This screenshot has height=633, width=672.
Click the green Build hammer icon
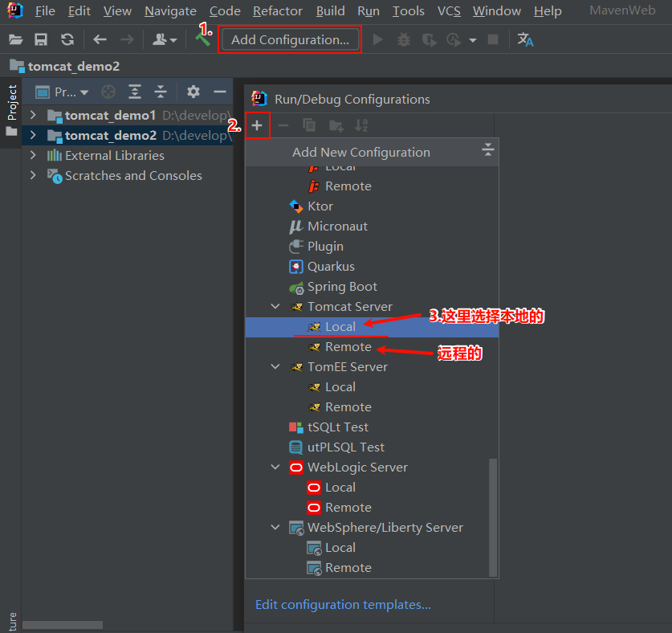click(x=202, y=39)
